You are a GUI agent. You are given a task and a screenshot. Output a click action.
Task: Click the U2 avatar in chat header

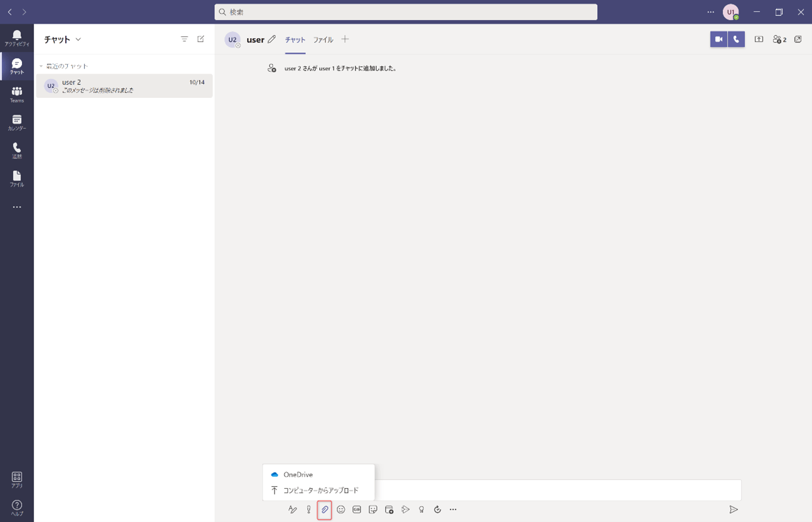pyautogui.click(x=233, y=40)
